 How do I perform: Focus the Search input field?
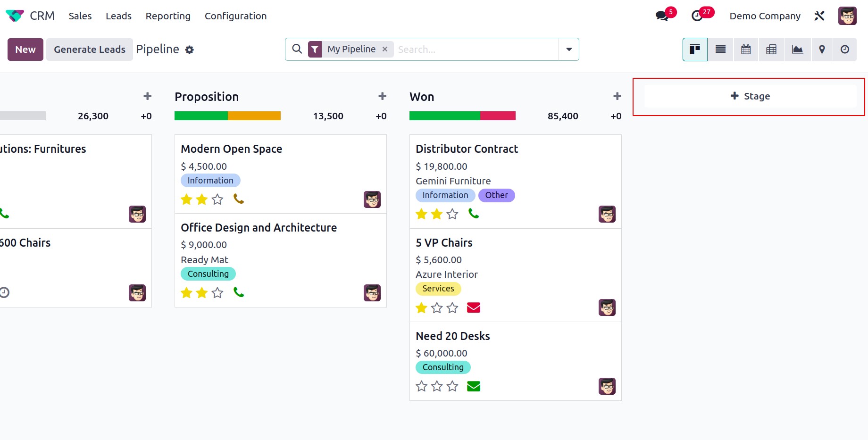click(476, 50)
